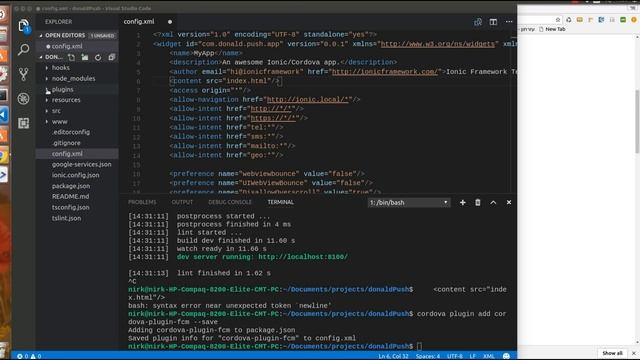Open package.json in explorer
The width and height of the screenshot is (640, 360).
(71, 186)
